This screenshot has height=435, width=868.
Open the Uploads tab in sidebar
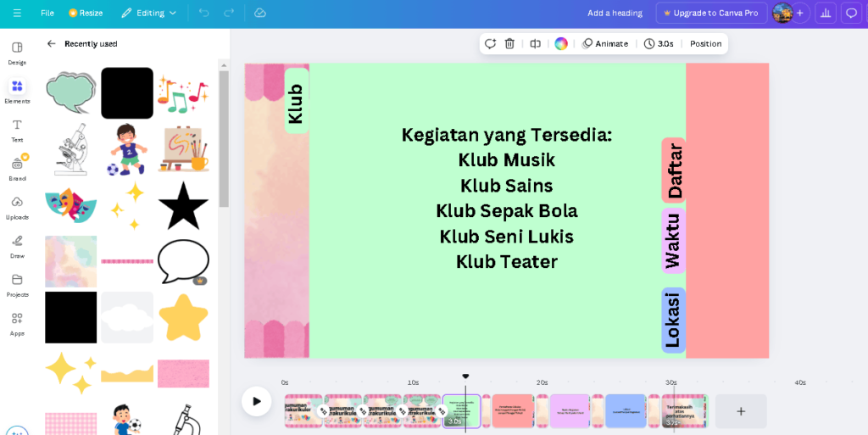coord(17,208)
